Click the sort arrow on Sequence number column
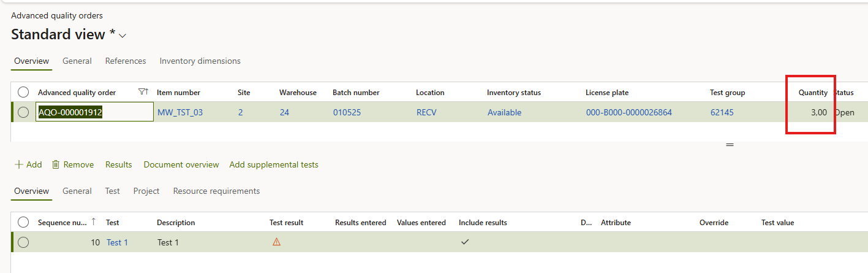This screenshot has width=868, height=273. click(94, 222)
